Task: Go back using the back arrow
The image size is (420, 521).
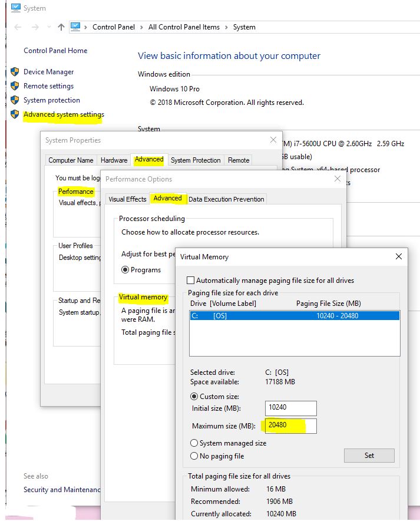Action: (18, 27)
